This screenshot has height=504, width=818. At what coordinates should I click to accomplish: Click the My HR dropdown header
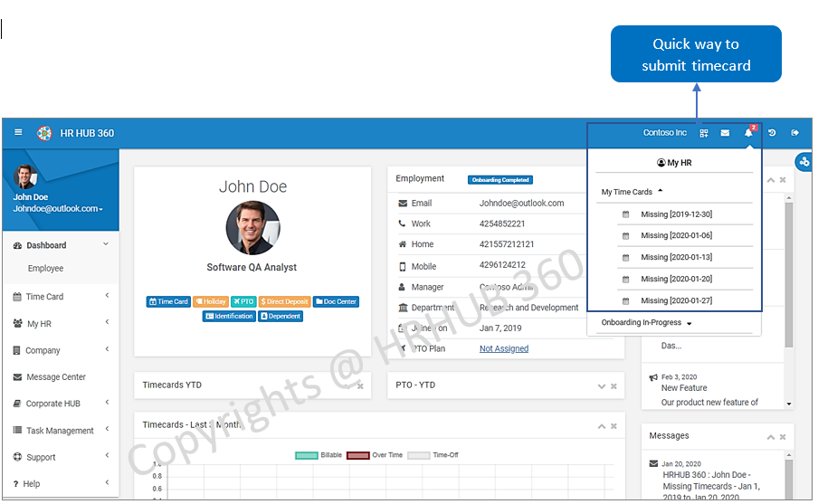674,163
